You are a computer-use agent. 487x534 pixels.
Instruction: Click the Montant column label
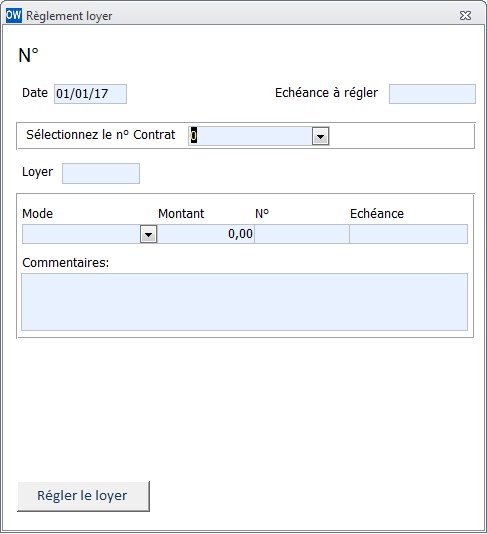181,214
